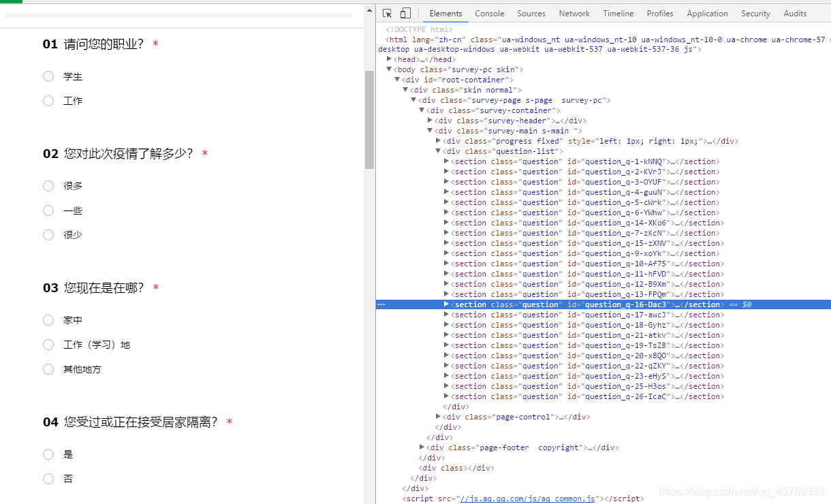Screen dimensions: 831x504
Task: Switch to the Timeline tab
Action: pyautogui.click(x=618, y=14)
